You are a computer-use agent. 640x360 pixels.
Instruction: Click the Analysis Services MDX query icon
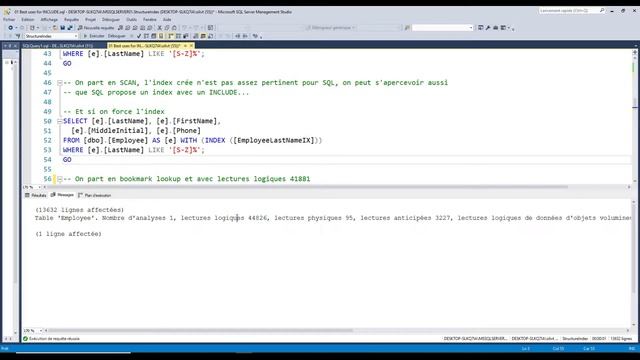(127, 28)
